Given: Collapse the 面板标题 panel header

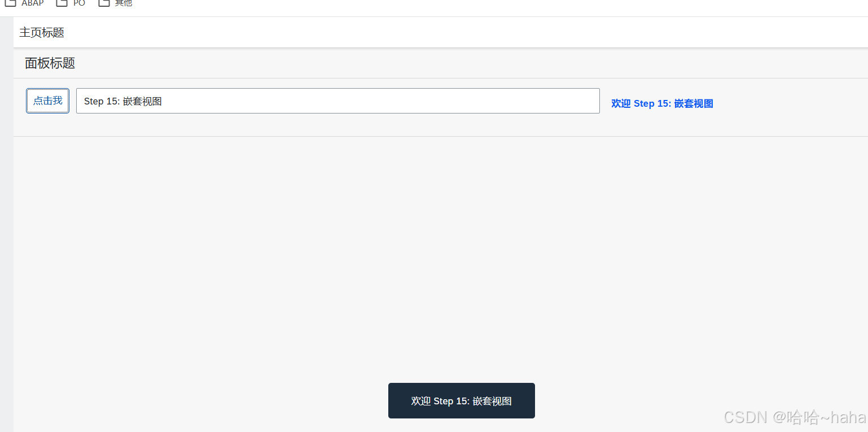Looking at the screenshot, I should click(x=50, y=63).
